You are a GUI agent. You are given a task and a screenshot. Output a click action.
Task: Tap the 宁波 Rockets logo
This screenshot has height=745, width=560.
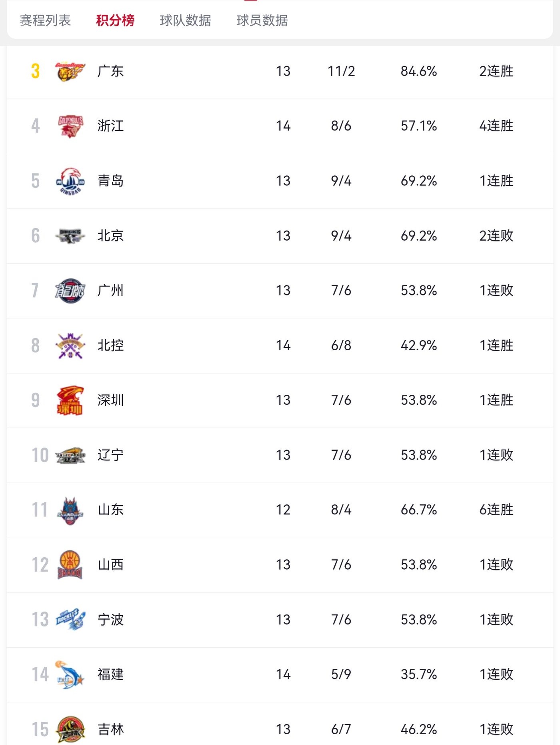pos(70,620)
